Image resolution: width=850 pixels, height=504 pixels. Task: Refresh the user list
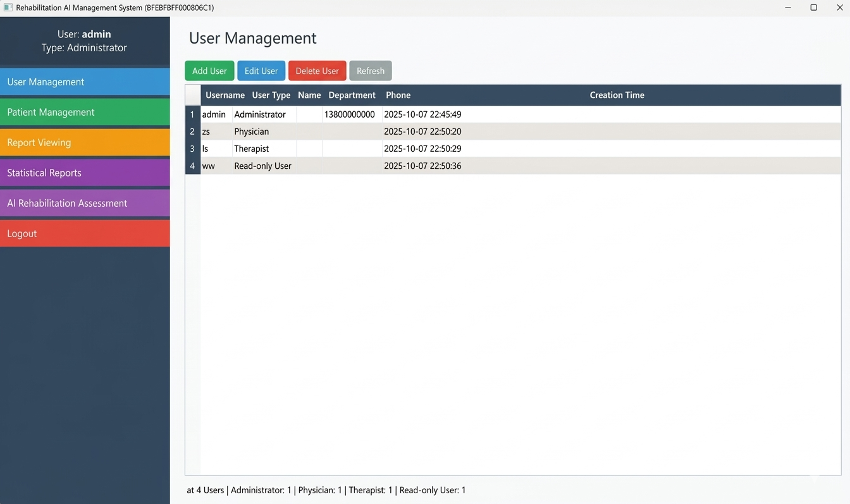371,71
